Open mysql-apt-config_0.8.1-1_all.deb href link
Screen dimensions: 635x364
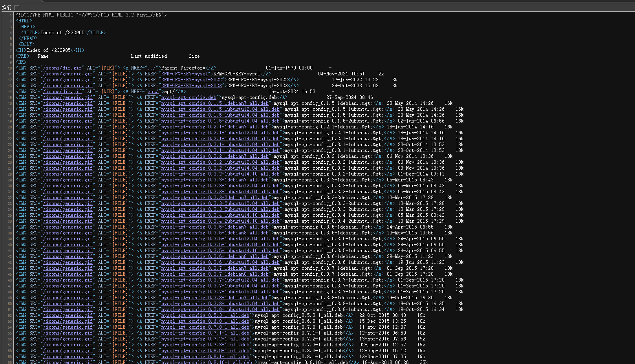(205, 357)
